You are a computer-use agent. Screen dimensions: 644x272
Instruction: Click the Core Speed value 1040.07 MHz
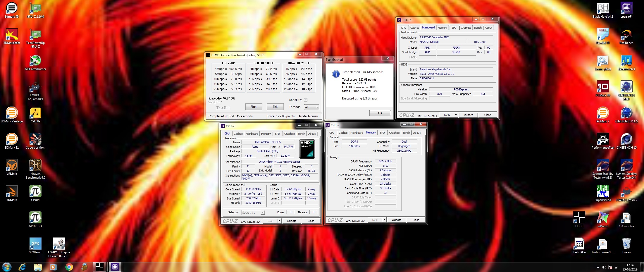pyautogui.click(x=253, y=189)
